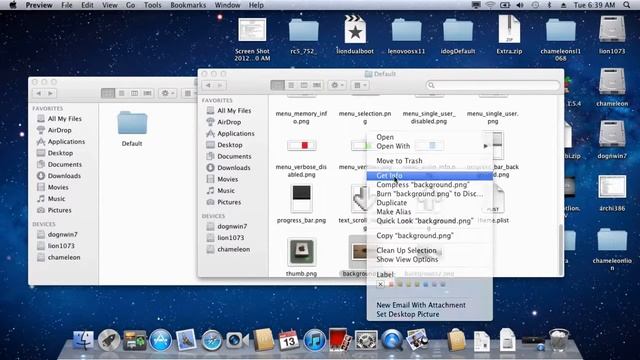This screenshot has height=360, width=640.
Task: Switch Default window to icon view
Action: (x=278, y=85)
